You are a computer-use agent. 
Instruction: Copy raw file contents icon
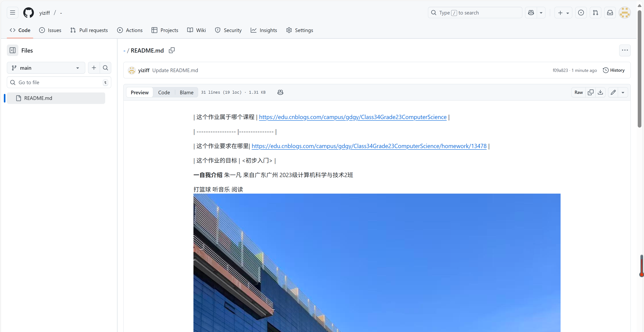click(590, 92)
